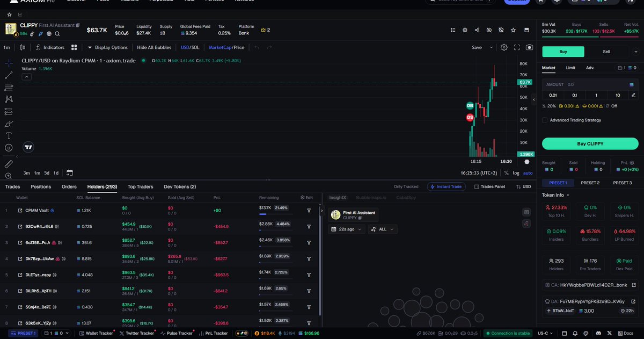Screen dimensions: 644x339
Task: Toggle MarketCap/Price chart mode
Action: pyautogui.click(x=226, y=47)
